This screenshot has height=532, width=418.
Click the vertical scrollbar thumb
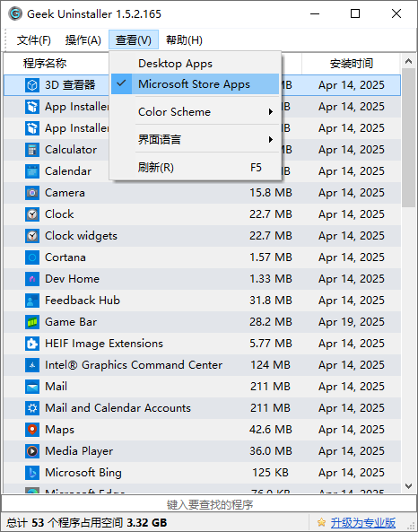[x=408, y=137]
